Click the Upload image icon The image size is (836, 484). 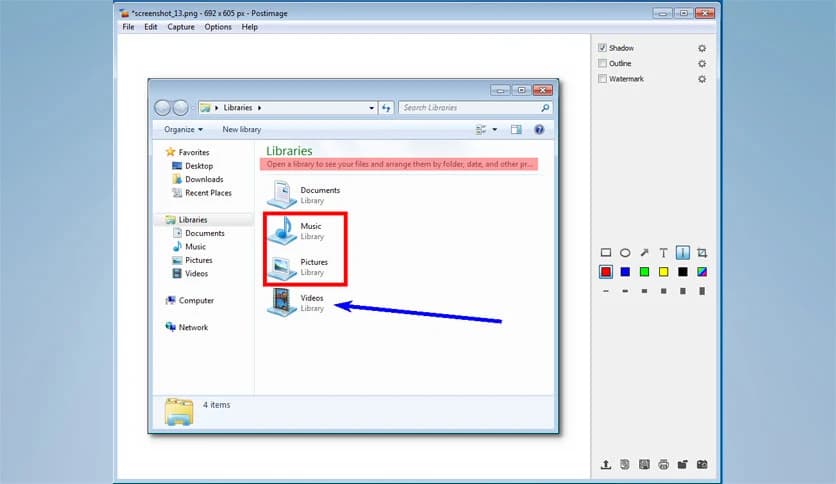[x=606, y=464]
